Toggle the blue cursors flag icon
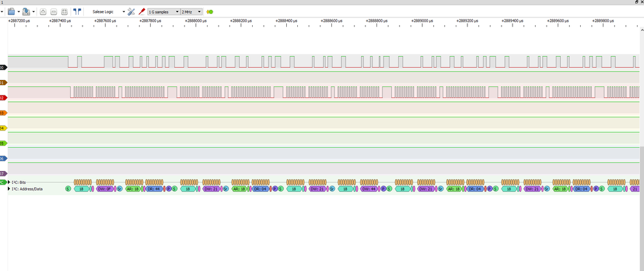The image size is (644, 271). pyautogui.click(x=77, y=12)
